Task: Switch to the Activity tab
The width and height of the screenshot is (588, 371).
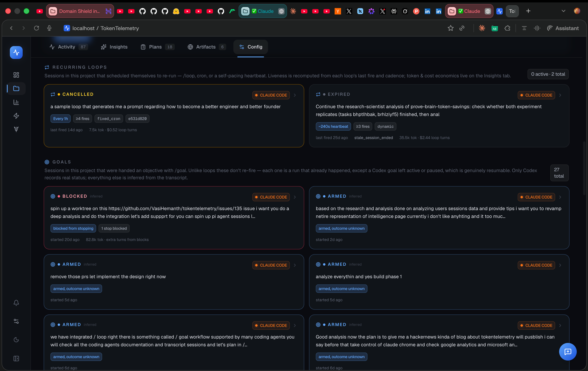Action: click(68, 47)
